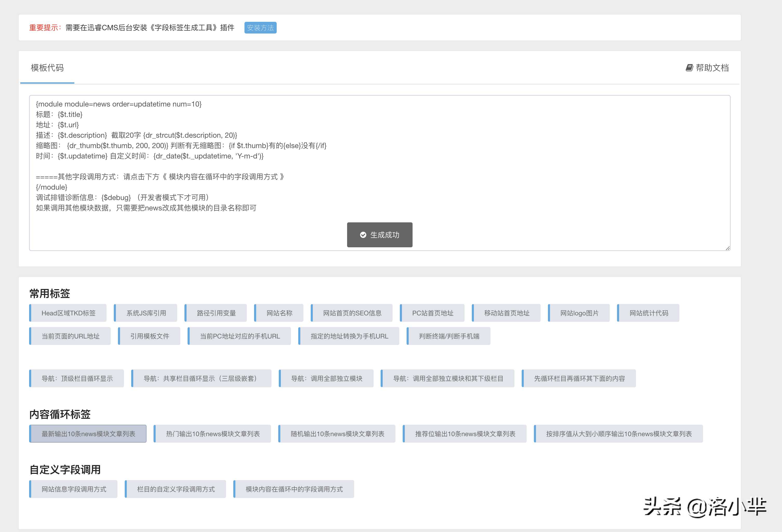Click the 安装方法 button

point(260,28)
